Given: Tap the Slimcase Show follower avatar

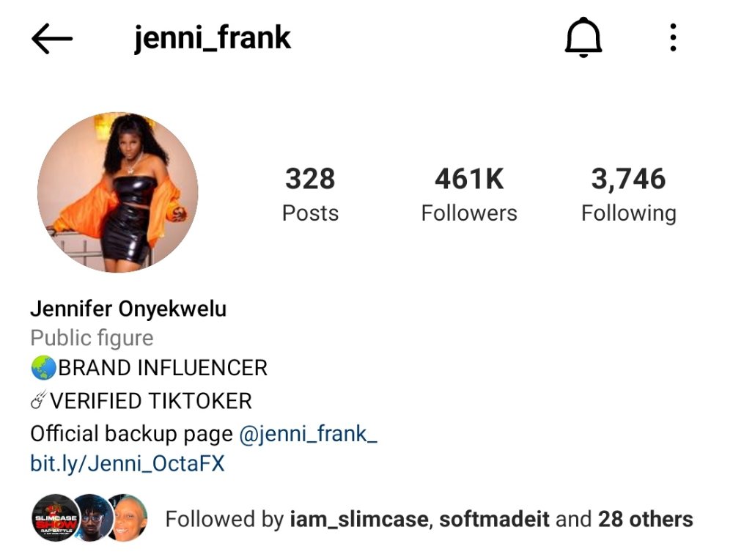Looking at the screenshot, I should coord(56,518).
